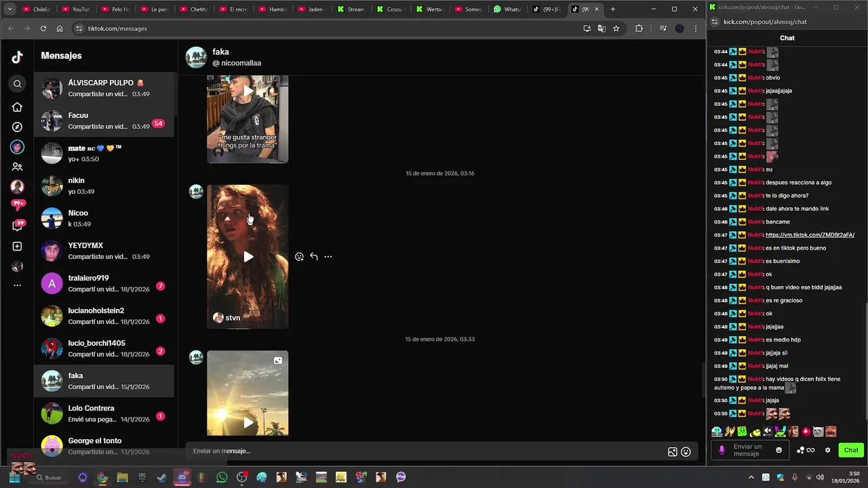Open more options for stvn video message
Image resolution: width=868 pixels, height=488 pixels.
point(328,257)
